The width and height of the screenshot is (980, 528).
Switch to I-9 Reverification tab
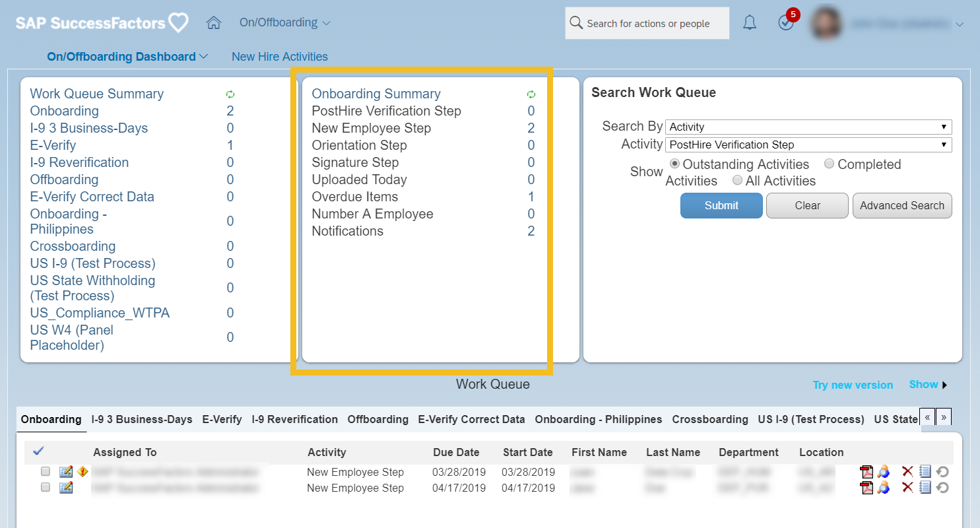point(295,419)
